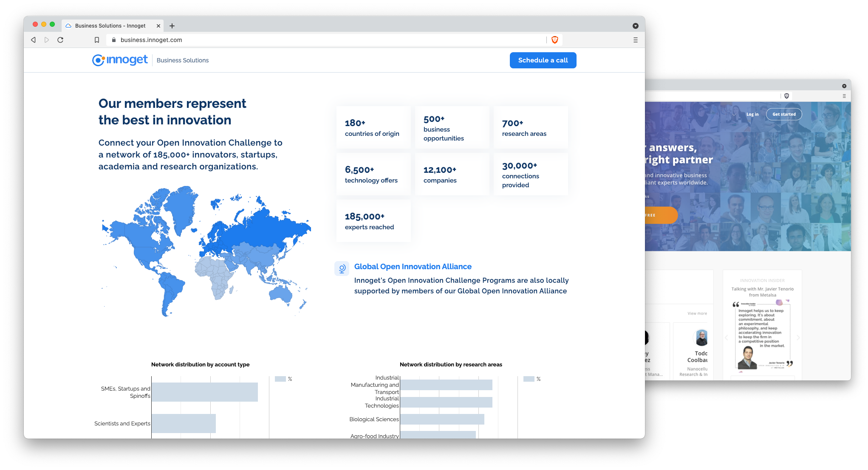868x470 pixels.
Task: Click Get started in background window
Action: click(784, 114)
